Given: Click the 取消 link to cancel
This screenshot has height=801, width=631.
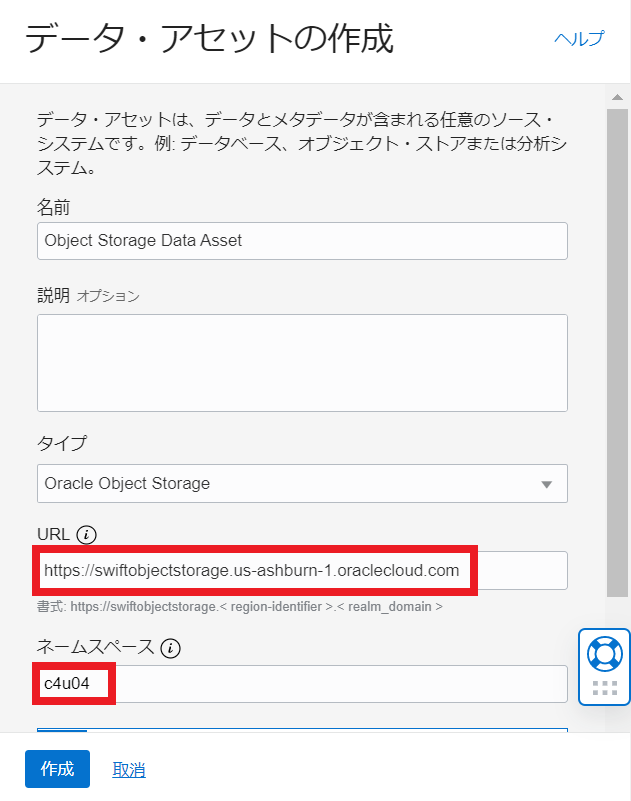Looking at the screenshot, I should 129,769.
